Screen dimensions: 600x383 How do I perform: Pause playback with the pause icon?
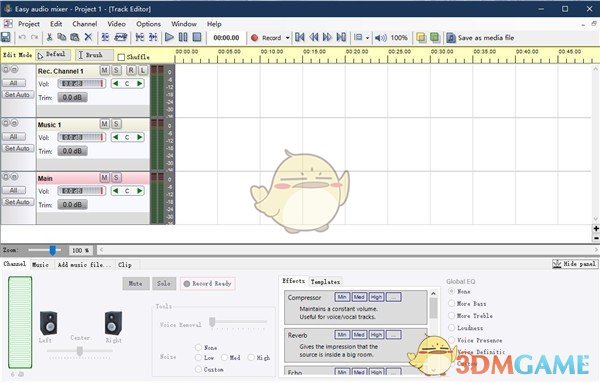[x=183, y=37]
